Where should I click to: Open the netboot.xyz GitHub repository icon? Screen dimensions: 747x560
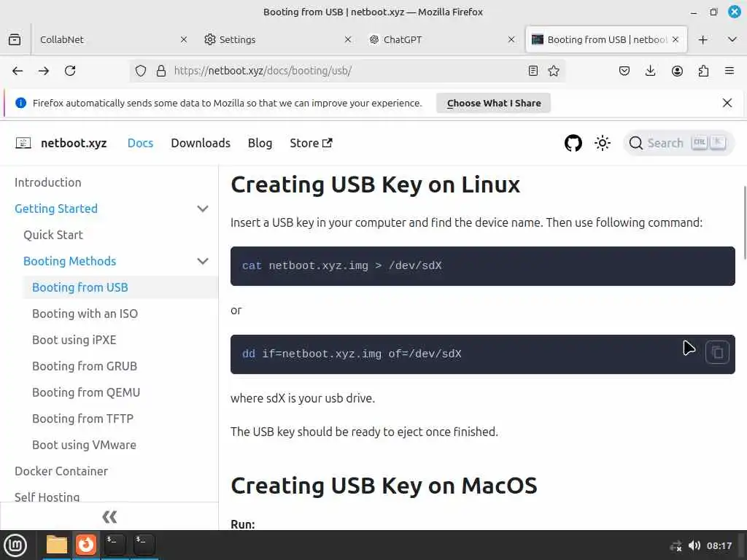[573, 143]
